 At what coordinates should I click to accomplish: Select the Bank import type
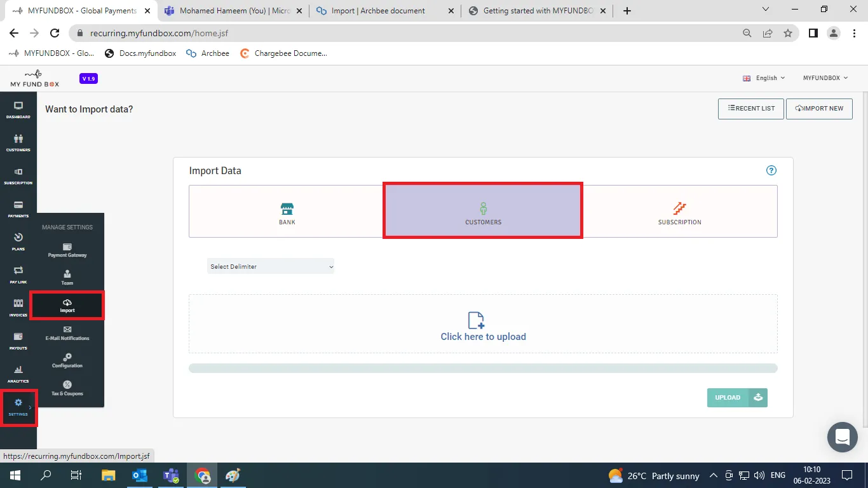pos(287,212)
